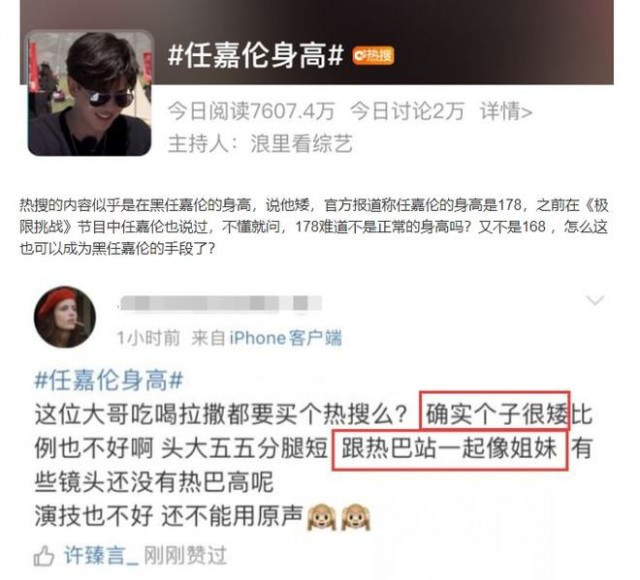Open the post options chevron arrow
Screen dimensions: 640x580
pos(595,301)
